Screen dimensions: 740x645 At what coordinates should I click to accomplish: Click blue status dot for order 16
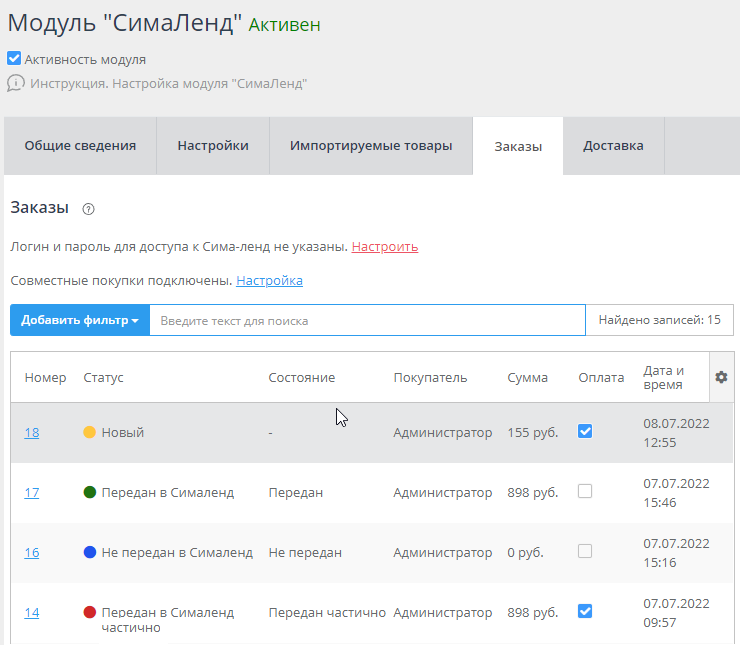click(90, 552)
